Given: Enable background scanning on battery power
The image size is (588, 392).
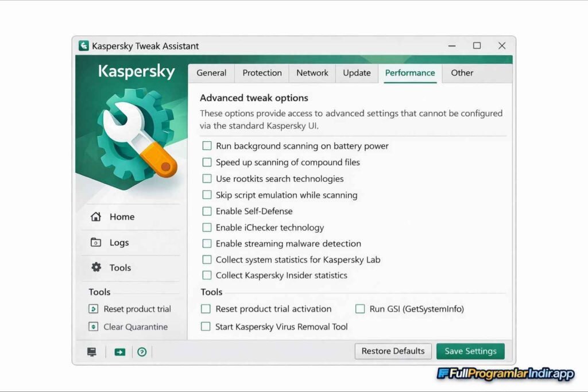Looking at the screenshot, I should 207,146.
